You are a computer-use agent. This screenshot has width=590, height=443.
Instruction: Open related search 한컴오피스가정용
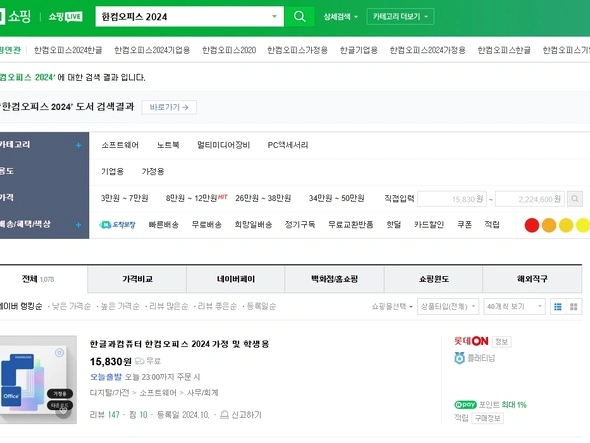(297, 50)
